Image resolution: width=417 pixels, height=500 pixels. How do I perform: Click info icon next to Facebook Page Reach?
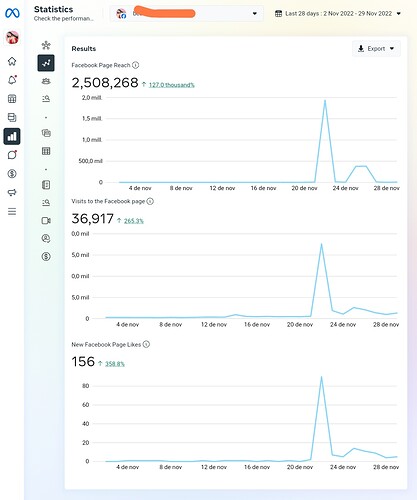(x=135, y=65)
